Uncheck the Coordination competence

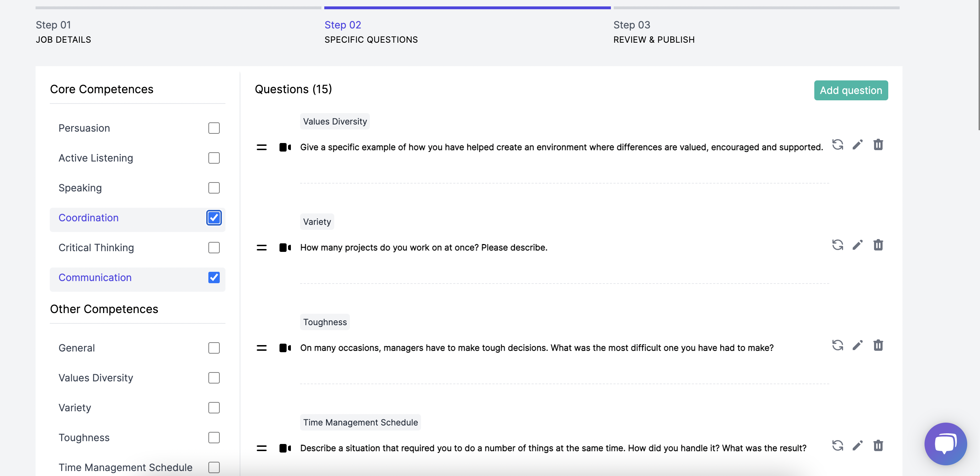click(x=214, y=218)
